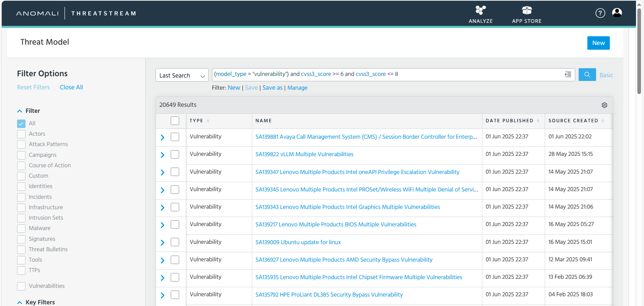Click the New button

tap(598, 43)
